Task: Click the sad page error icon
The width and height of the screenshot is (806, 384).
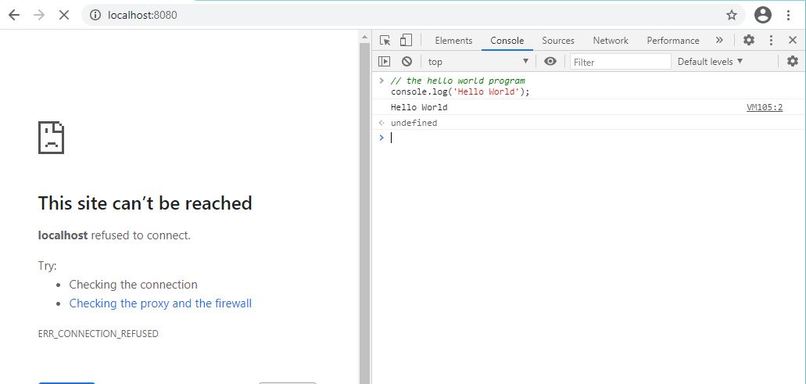Action: click(51, 137)
